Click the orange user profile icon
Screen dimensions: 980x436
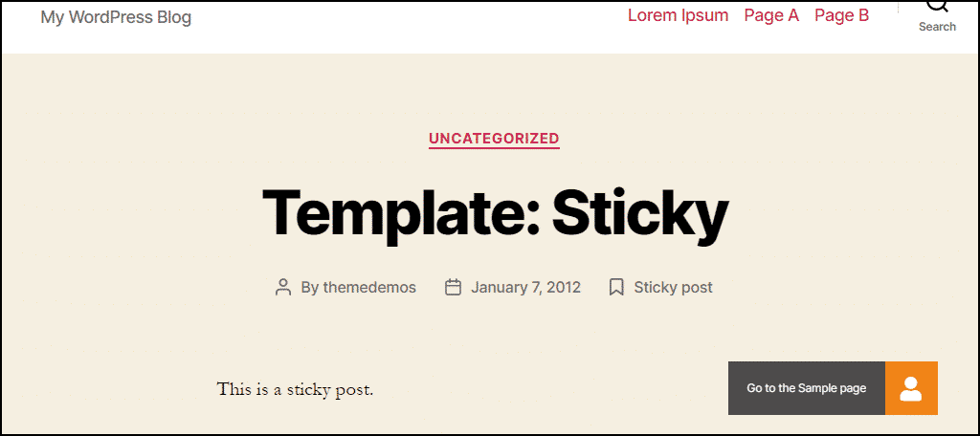click(911, 388)
